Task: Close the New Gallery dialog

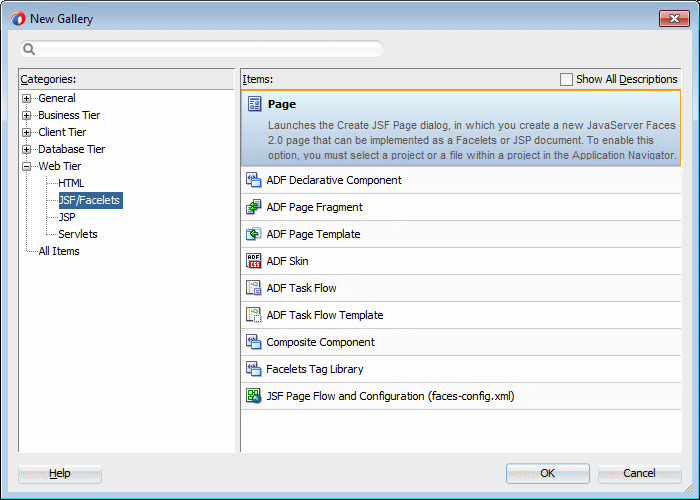Action: (x=674, y=18)
